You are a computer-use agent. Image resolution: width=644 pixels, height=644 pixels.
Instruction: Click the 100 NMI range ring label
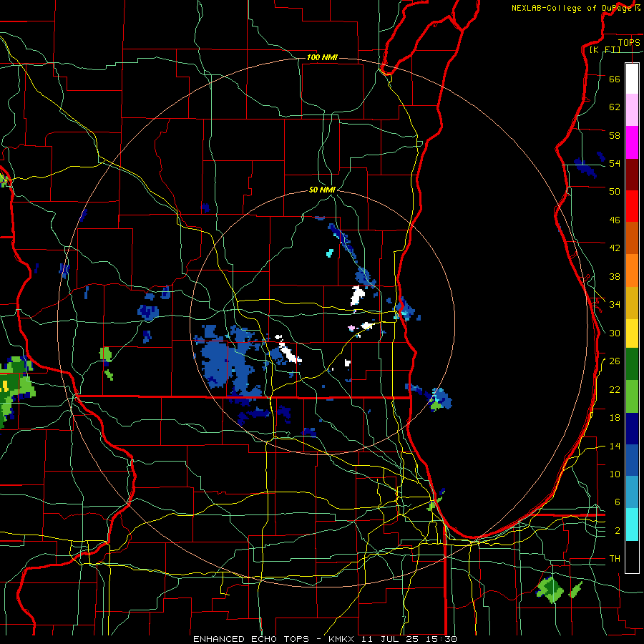click(x=322, y=57)
